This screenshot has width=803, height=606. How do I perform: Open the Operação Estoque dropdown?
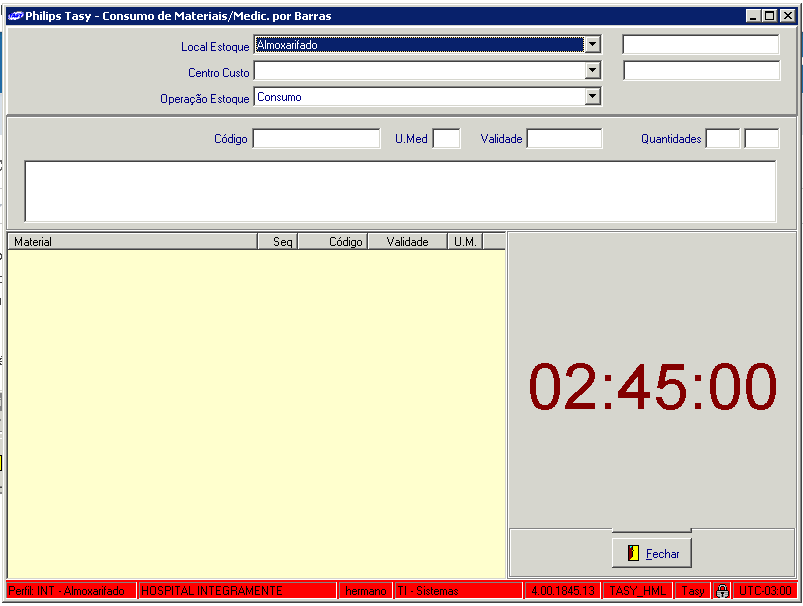[592, 97]
